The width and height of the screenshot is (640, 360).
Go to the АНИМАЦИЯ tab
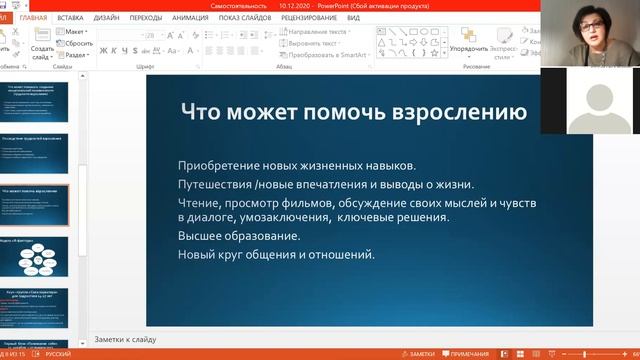pyautogui.click(x=190, y=18)
